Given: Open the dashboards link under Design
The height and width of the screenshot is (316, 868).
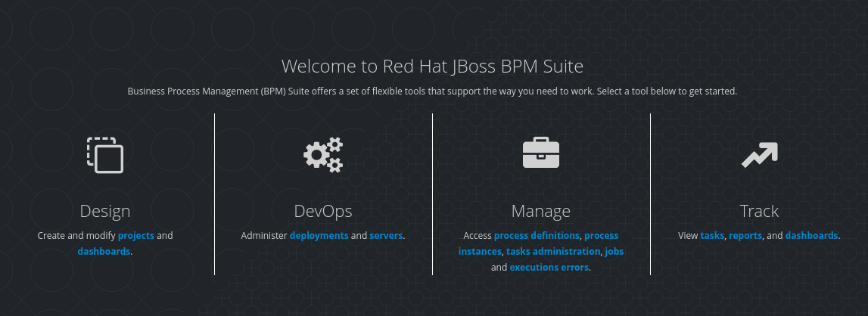Looking at the screenshot, I should [104, 251].
